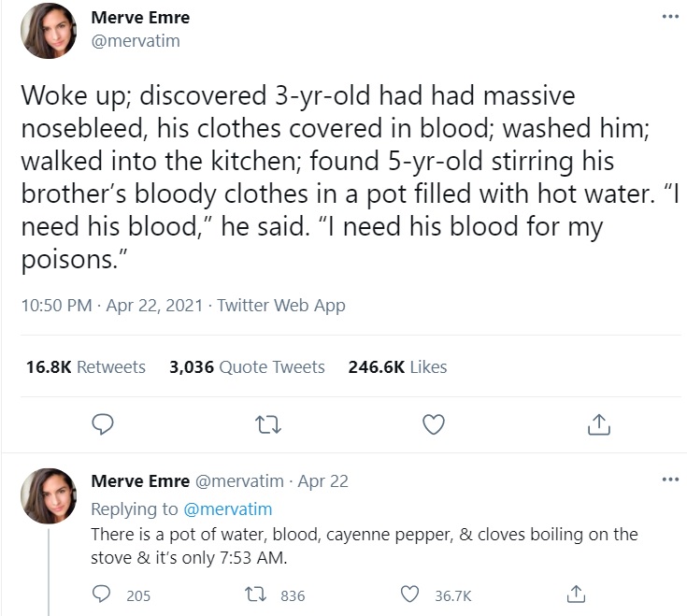Click the reply icon under main tweet
This screenshot has height=616, width=687.
(x=103, y=424)
